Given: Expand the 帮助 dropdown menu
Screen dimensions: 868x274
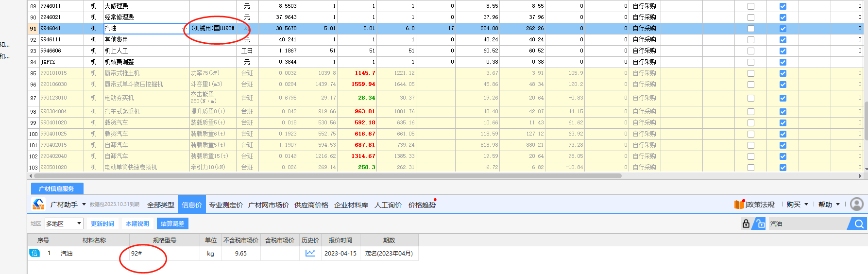Looking at the screenshot, I should (x=829, y=205).
